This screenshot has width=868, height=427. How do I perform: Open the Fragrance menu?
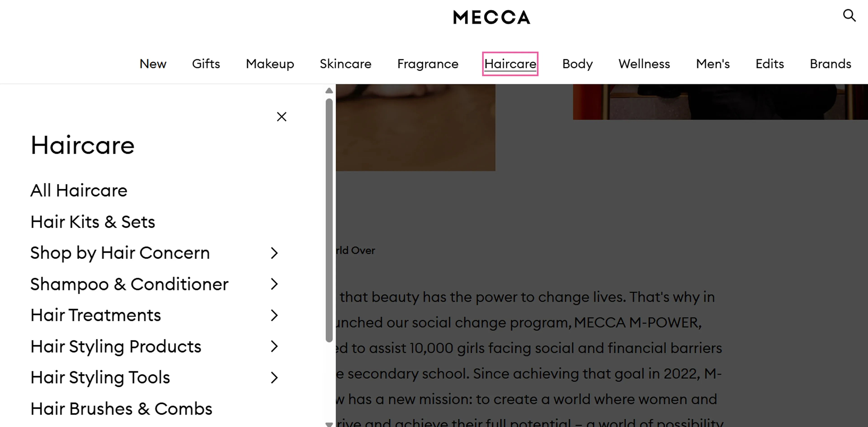pyautogui.click(x=428, y=64)
